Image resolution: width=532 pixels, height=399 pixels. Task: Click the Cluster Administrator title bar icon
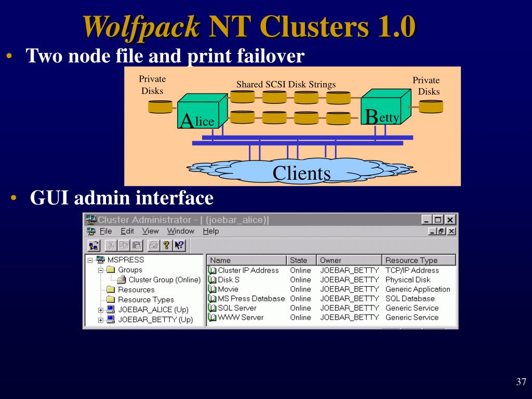click(91, 220)
